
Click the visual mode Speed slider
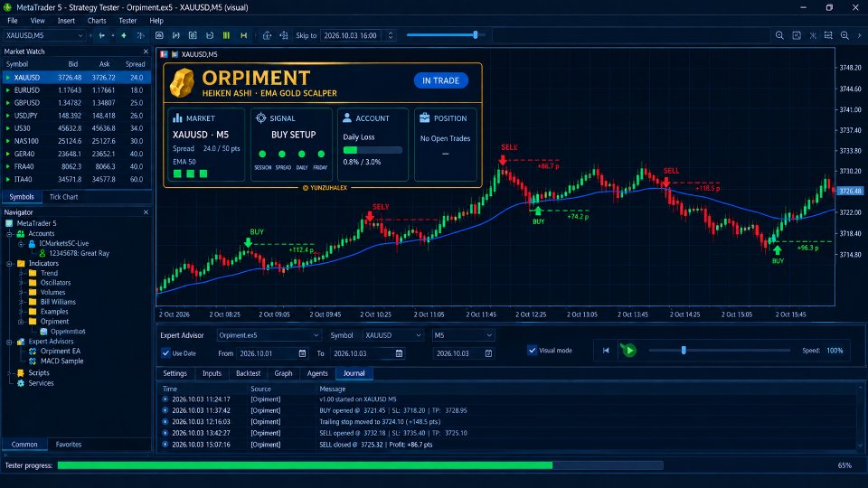point(720,351)
